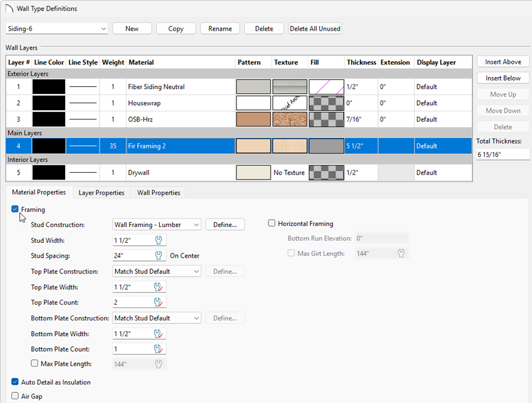Click the Housewrap line style sample
The width and height of the screenshot is (532, 403).
pos(83,103)
